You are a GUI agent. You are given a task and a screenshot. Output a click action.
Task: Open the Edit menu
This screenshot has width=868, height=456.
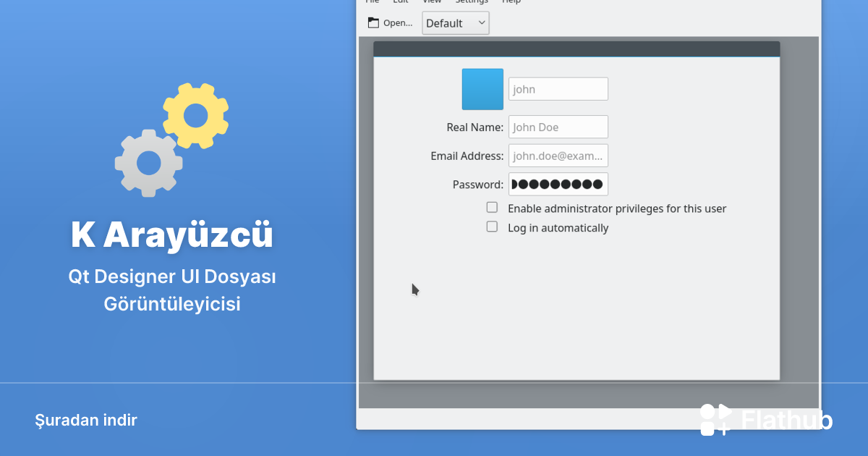400,2
